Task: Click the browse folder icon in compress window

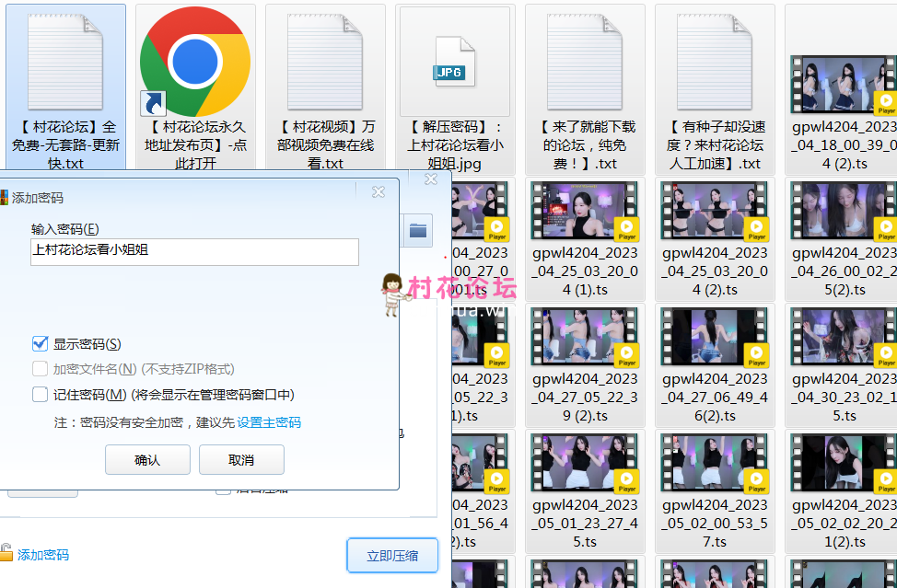Action: pyautogui.click(x=418, y=230)
